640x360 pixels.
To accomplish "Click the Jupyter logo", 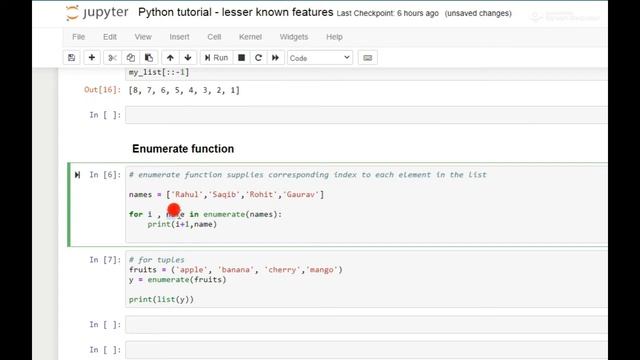I will [x=97, y=13].
